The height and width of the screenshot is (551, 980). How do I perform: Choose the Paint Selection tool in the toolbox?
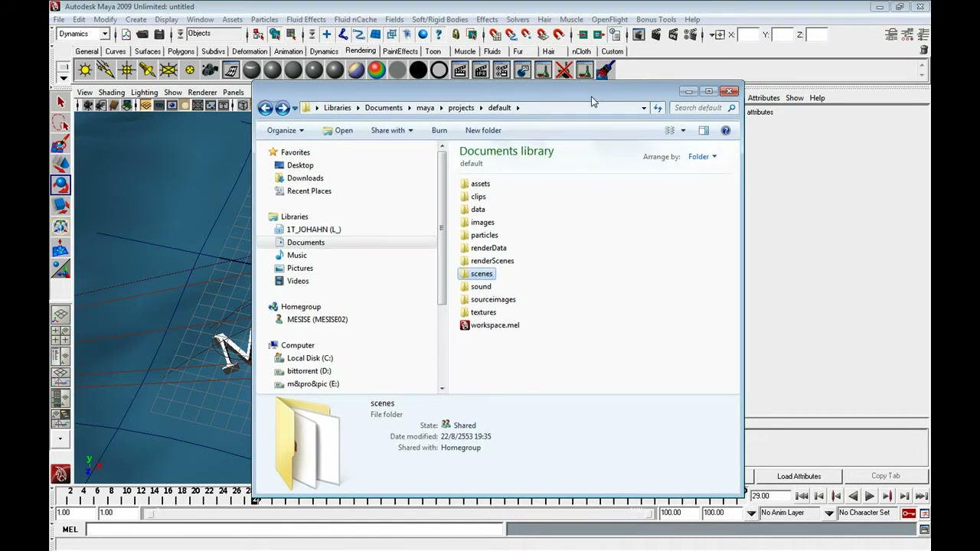tap(60, 143)
